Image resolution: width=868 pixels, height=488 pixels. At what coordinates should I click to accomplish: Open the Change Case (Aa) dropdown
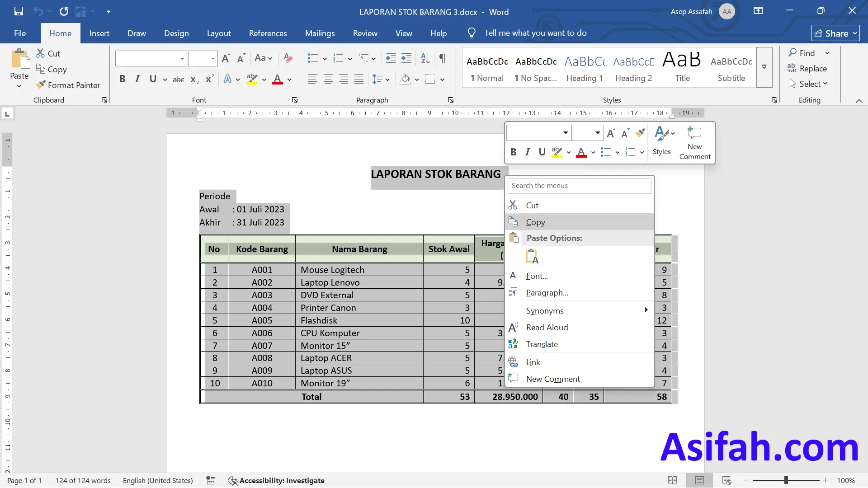[264, 58]
